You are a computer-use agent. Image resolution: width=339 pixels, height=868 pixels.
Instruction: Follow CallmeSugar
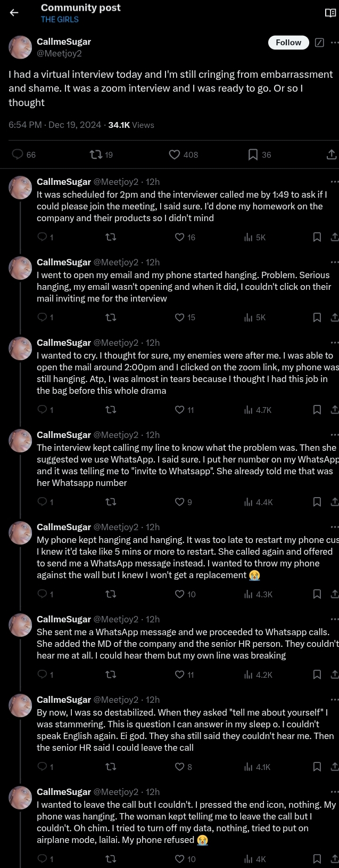[x=288, y=43]
